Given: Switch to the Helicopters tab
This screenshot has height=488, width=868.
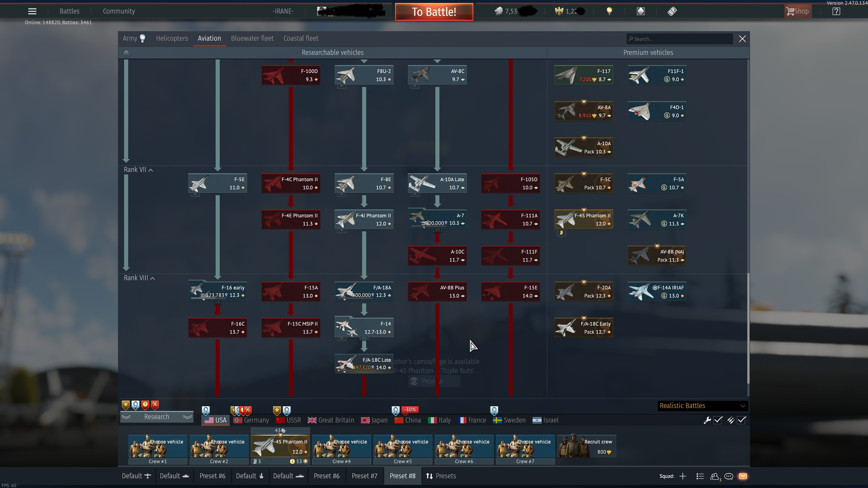Looking at the screenshot, I should click(172, 38).
